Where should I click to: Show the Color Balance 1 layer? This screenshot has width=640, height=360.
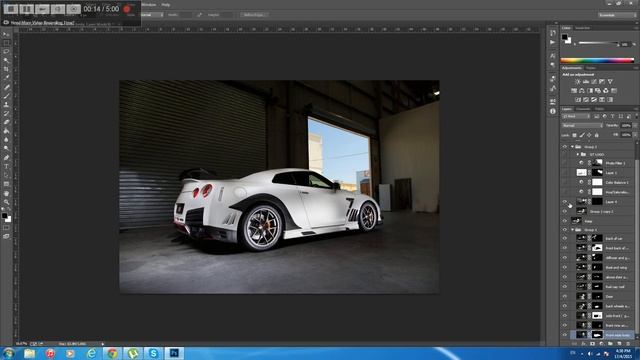[565, 182]
